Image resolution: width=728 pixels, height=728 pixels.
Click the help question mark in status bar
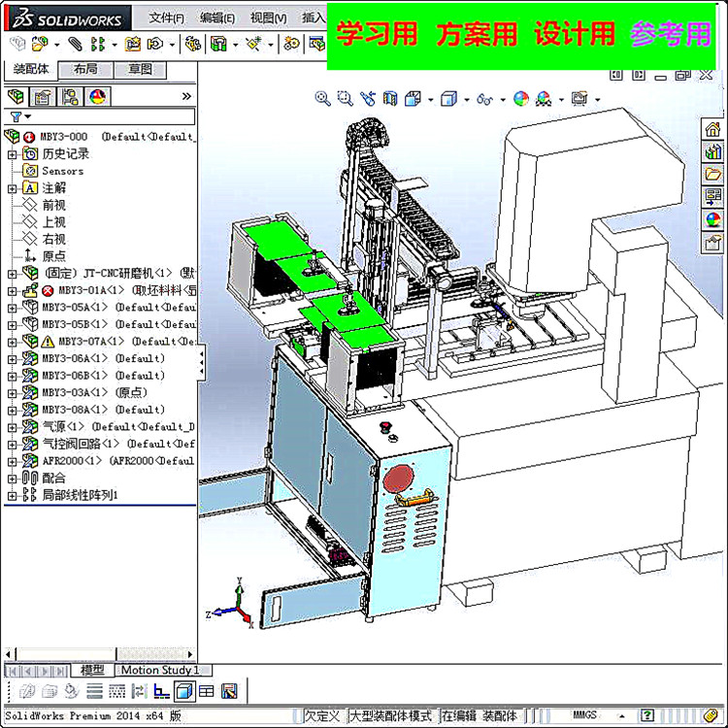646,715
